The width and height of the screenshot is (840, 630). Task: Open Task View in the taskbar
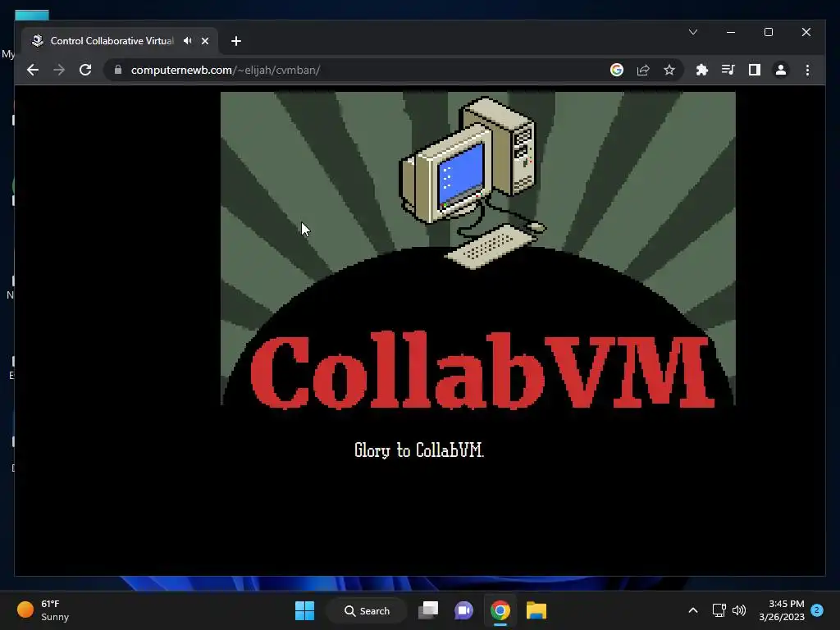click(428, 610)
